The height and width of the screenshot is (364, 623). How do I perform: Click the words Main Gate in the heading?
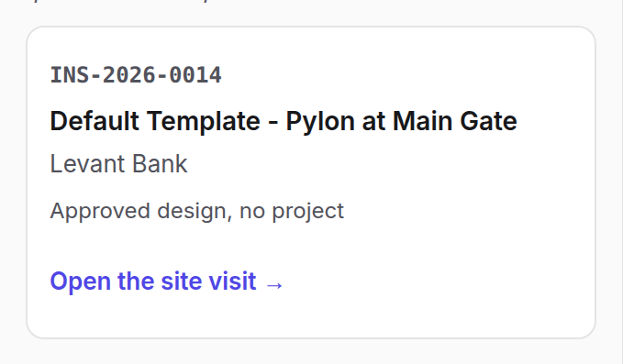pos(455,121)
